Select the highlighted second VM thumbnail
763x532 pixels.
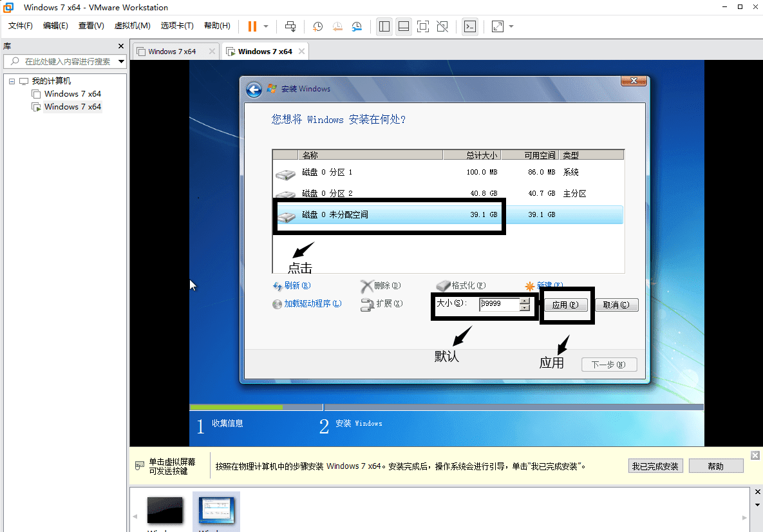(216, 510)
